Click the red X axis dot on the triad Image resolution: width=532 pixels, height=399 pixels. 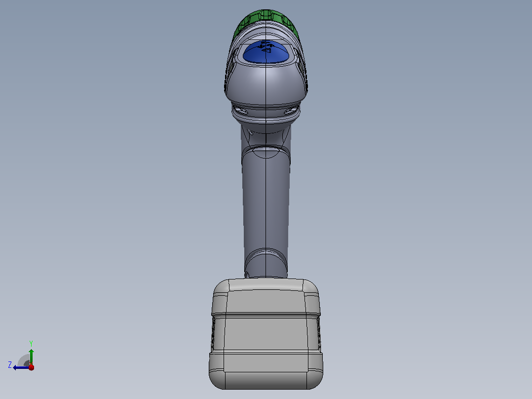(x=31, y=367)
